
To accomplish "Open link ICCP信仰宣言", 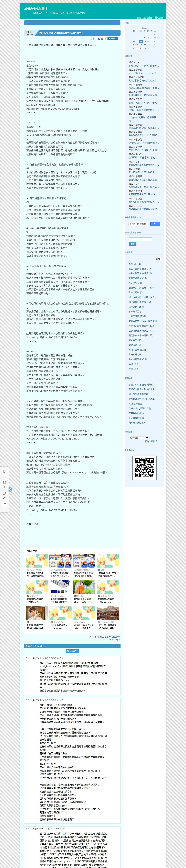I will tap(135, 404).
